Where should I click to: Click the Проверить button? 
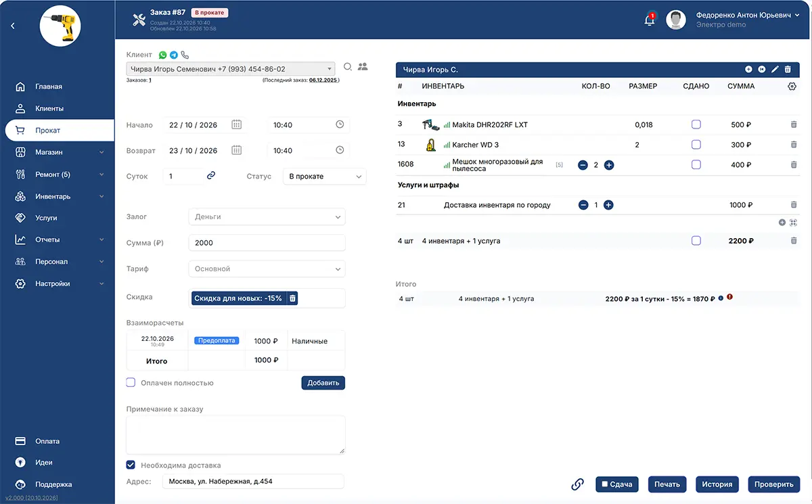point(774,484)
